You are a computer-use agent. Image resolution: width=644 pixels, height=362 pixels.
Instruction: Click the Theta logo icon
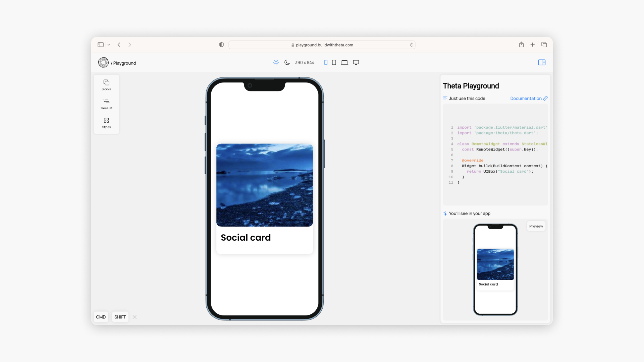click(103, 63)
